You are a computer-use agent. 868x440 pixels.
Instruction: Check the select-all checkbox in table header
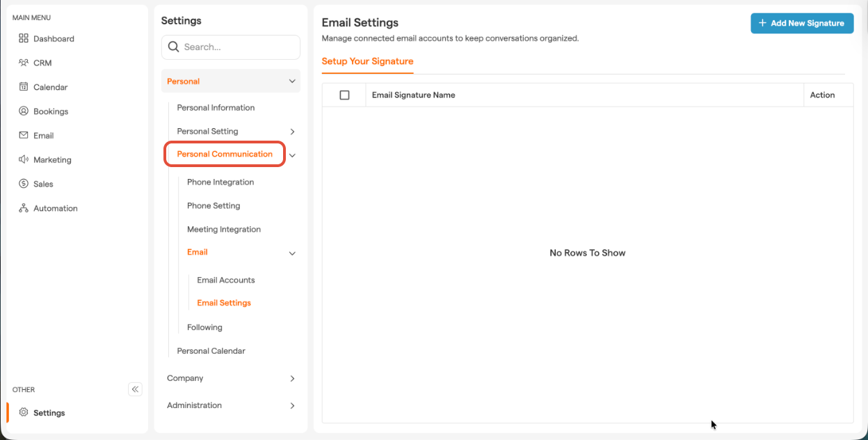344,95
